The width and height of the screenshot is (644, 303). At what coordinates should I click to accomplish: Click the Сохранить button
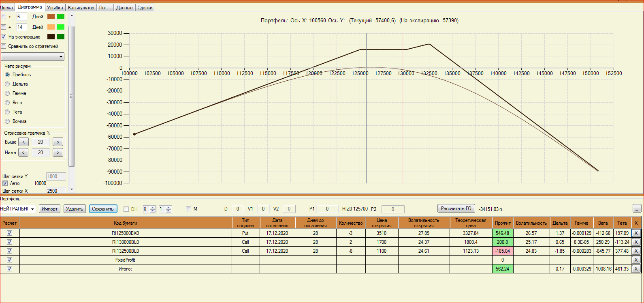pyautogui.click(x=103, y=209)
